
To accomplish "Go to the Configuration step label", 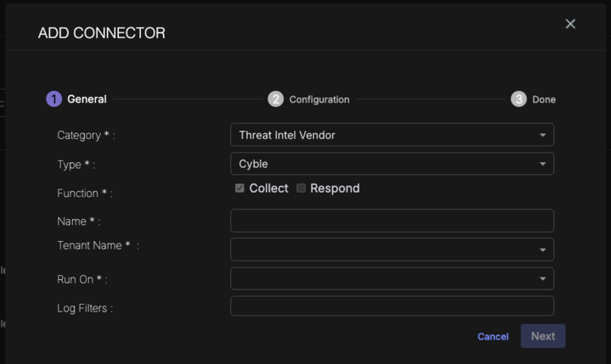I will pyautogui.click(x=319, y=99).
